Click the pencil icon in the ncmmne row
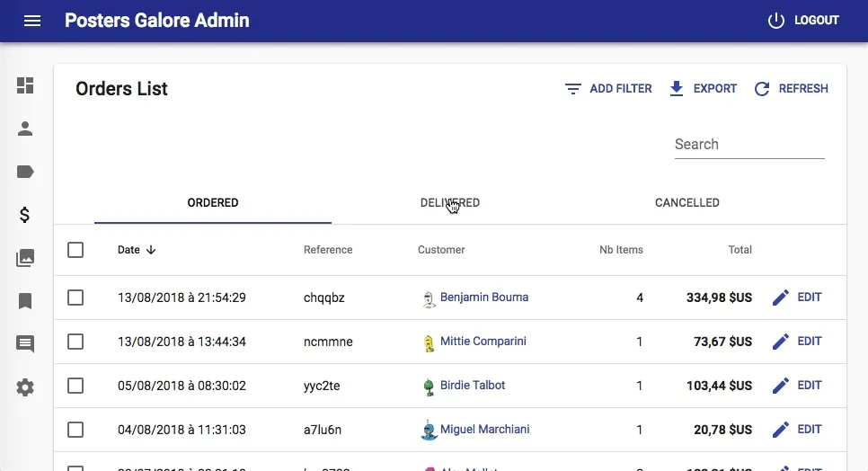Image resolution: width=868 pixels, height=471 pixels. point(781,342)
